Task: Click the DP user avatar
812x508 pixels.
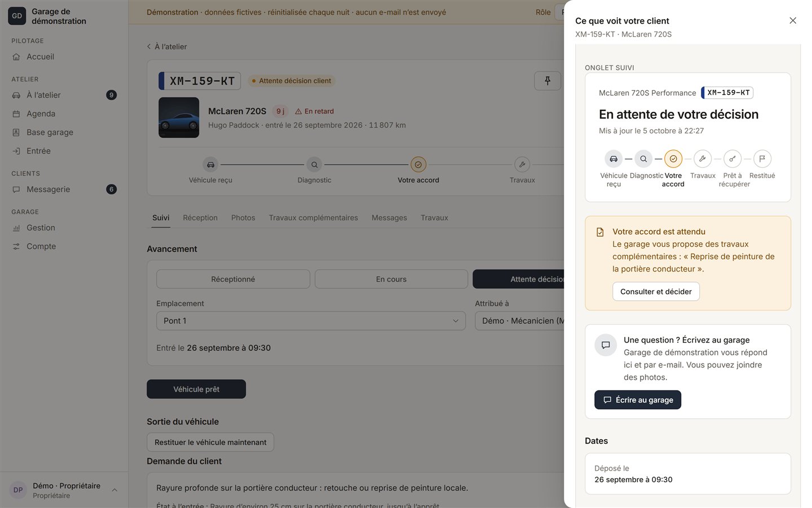Action: (x=18, y=490)
